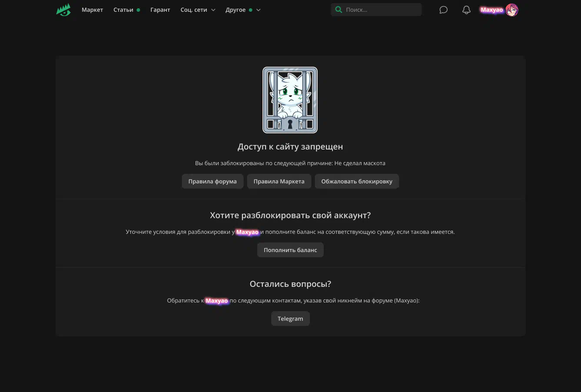The height and width of the screenshot is (392, 581).
Task: Click Обжаловать блокировку button
Action: click(357, 181)
